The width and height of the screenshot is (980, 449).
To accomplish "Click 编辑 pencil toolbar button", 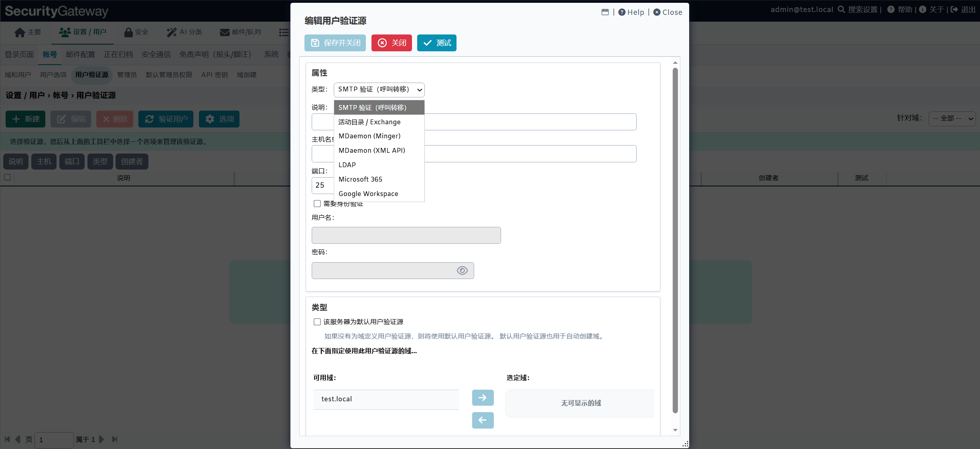I will coord(71,119).
